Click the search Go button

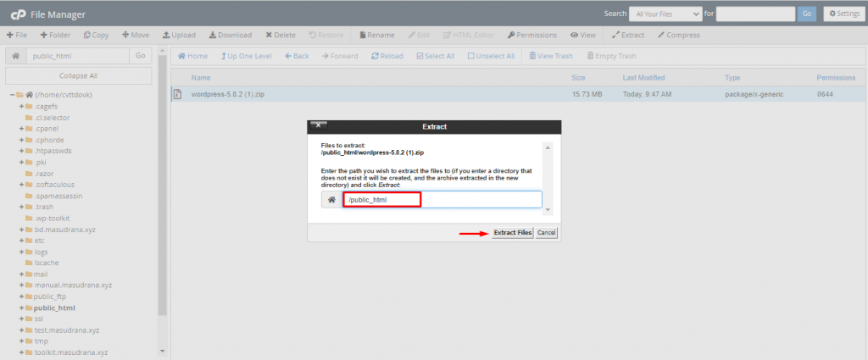click(x=807, y=14)
